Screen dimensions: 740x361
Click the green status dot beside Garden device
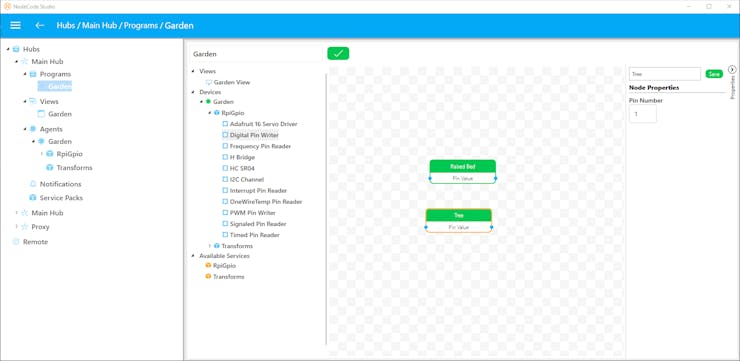point(208,101)
